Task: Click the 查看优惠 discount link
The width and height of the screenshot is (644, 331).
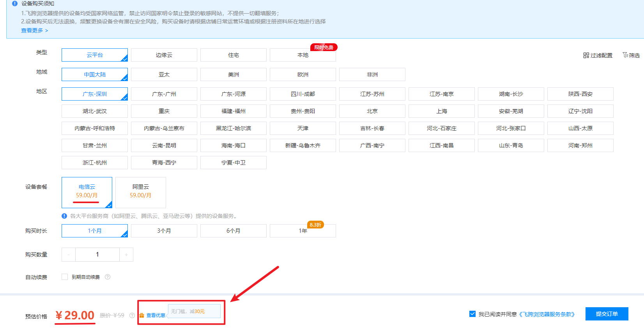Action: [x=156, y=315]
